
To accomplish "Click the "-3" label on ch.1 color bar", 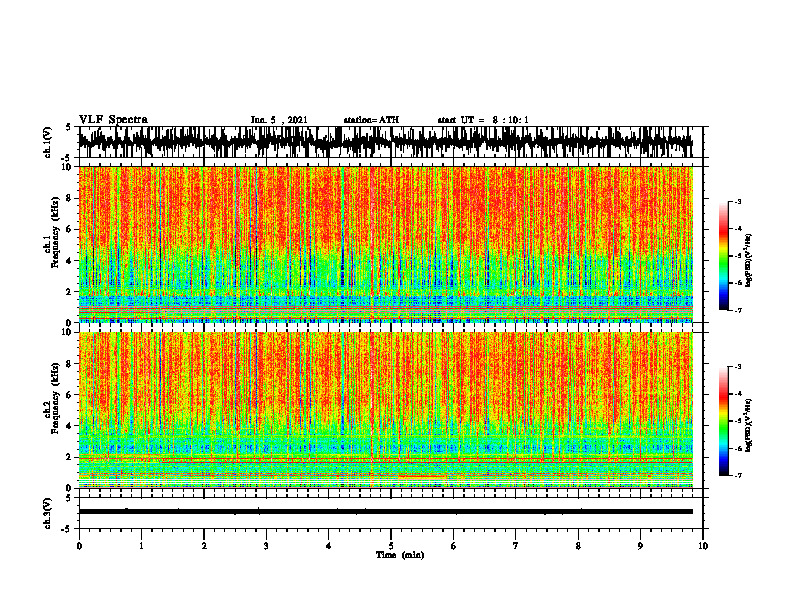I will (x=737, y=201).
